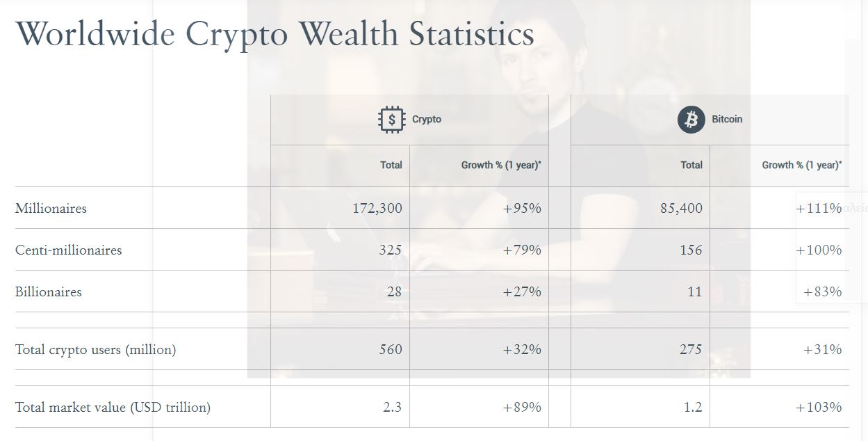The width and height of the screenshot is (868, 441).
Task: Click the Total crypto users (million) label
Action: click(96, 349)
